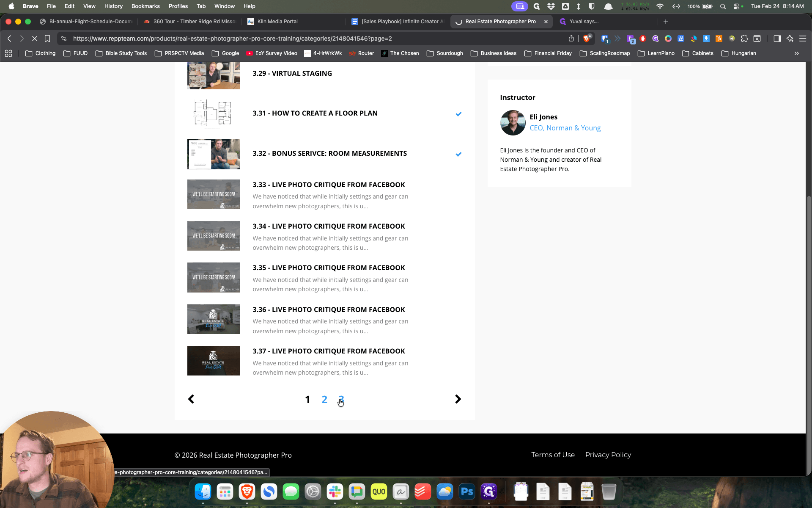Open Slack from the dock

(335, 491)
